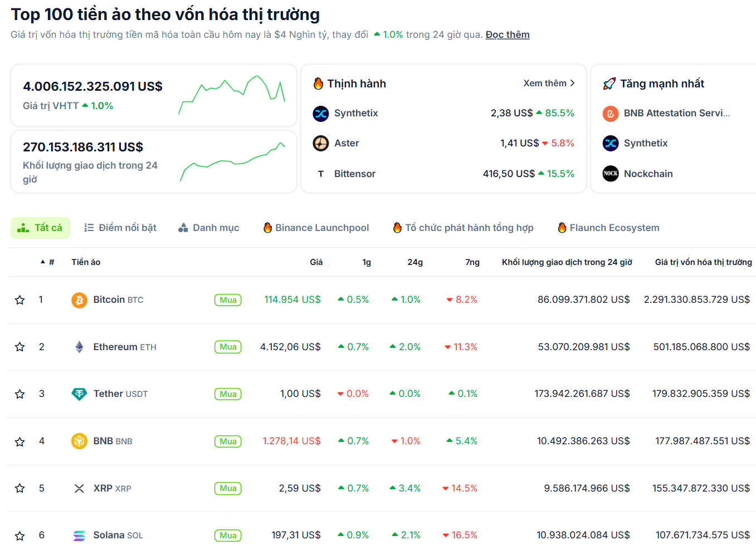Star Bitcoin to add it to favorites
The image size is (756, 545).
click(19, 299)
